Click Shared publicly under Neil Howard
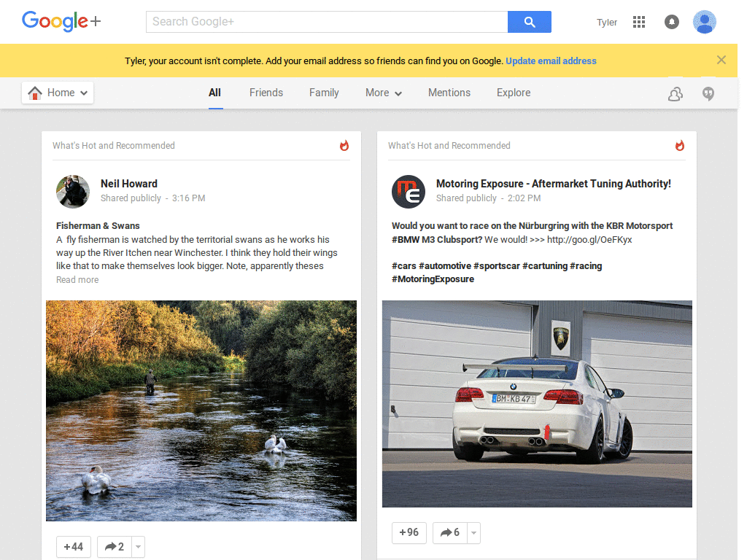747x560 pixels. [x=131, y=198]
